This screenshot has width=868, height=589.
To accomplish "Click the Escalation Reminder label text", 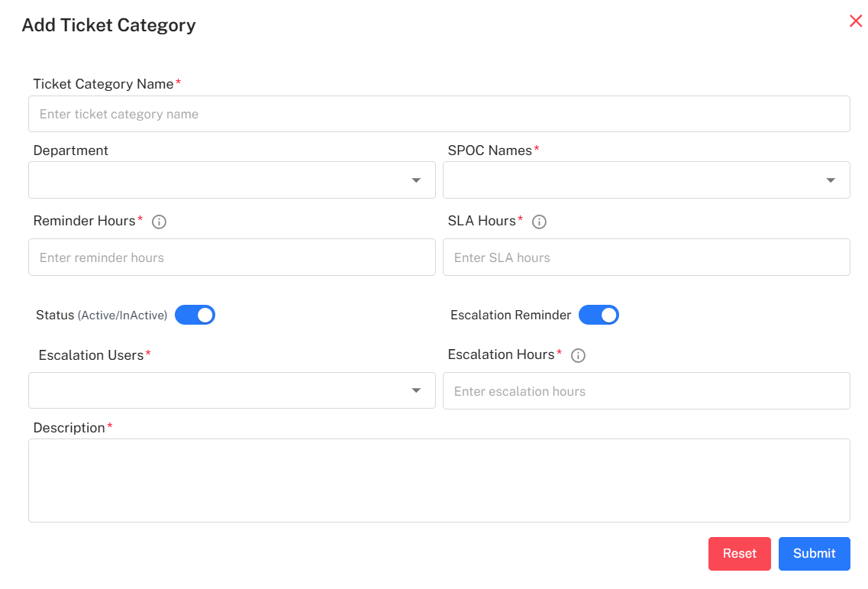I will pyautogui.click(x=510, y=315).
